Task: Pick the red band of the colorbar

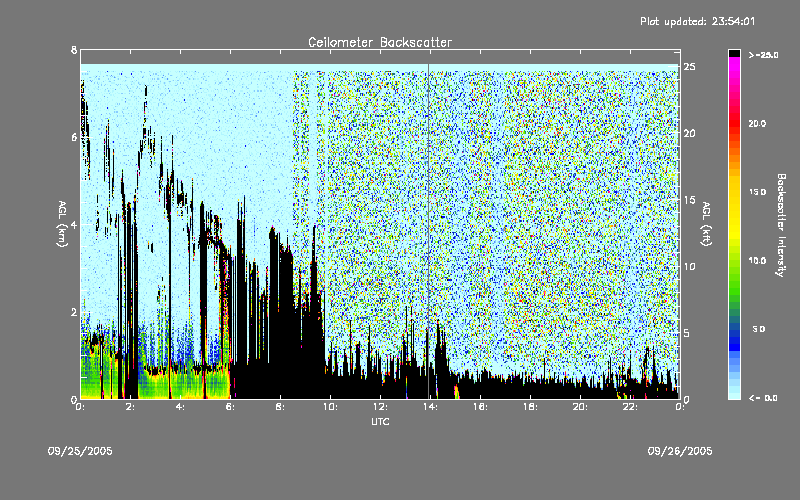Action: [734, 122]
